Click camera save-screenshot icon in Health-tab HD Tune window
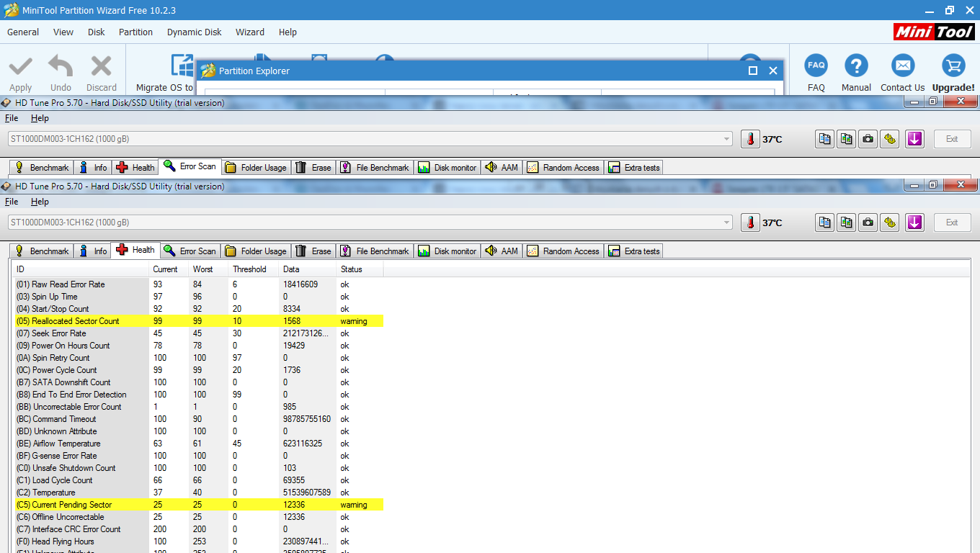Image resolution: width=980 pixels, height=553 pixels. (x=868, y=222)
